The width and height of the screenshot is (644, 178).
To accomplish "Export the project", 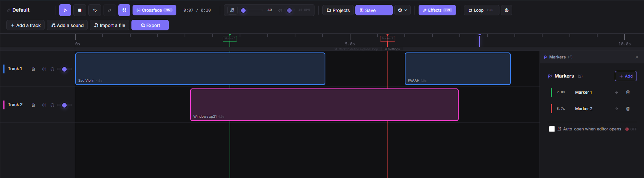I will coord(150,25).
